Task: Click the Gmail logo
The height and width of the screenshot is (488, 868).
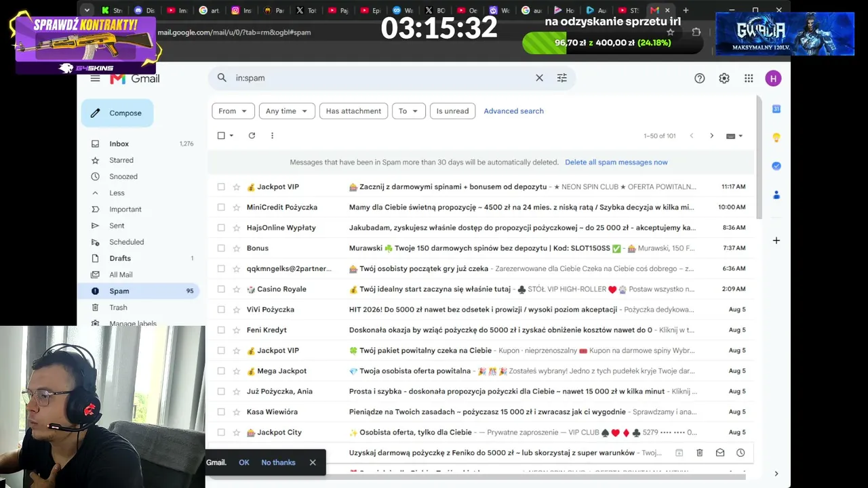Action: coord(135,79)
